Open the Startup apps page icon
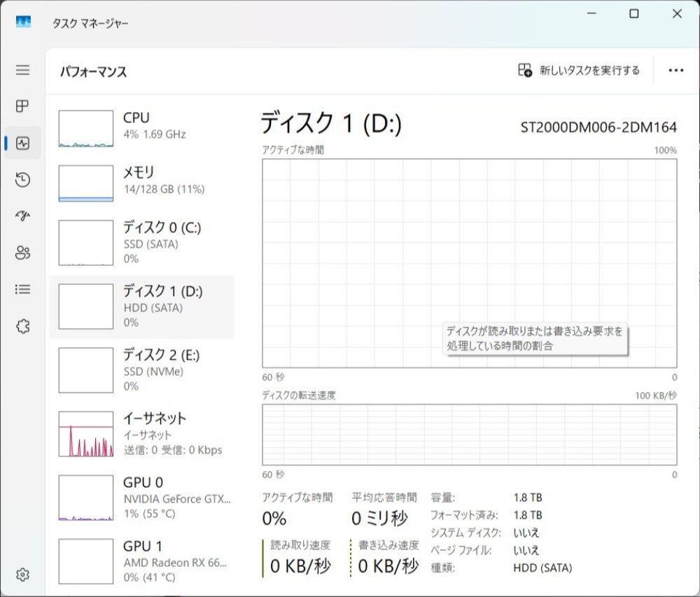700x597 pixels. pyautogui.click(x=23, y=216)
